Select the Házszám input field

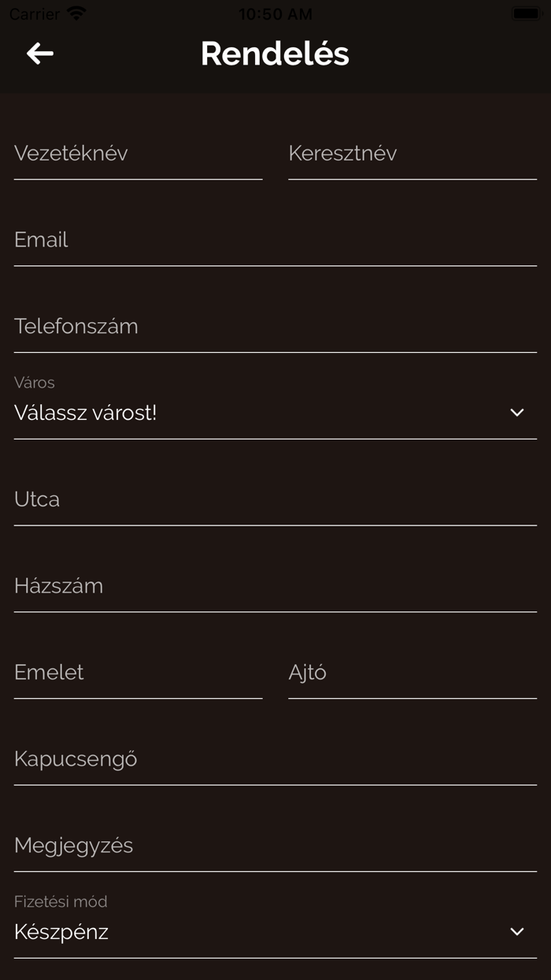click(275, 586)
